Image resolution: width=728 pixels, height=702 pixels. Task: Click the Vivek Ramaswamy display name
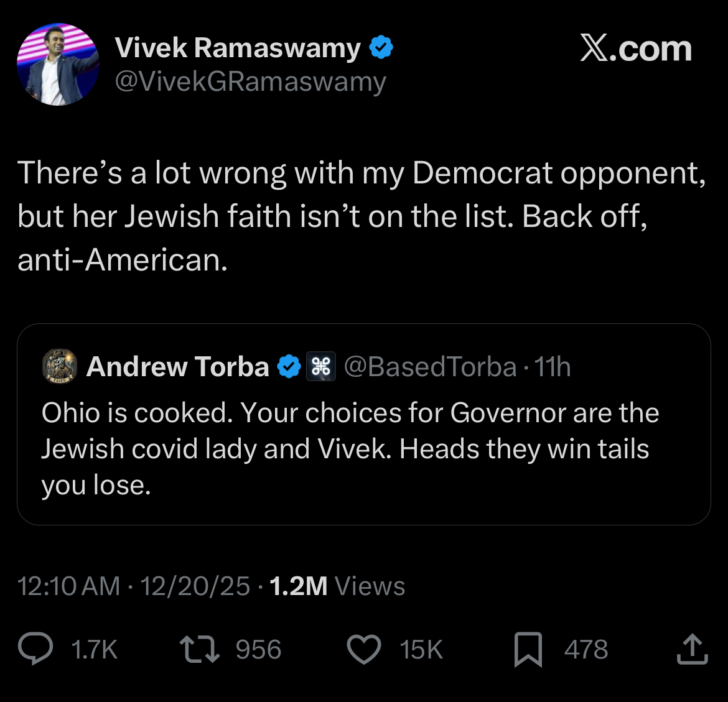(238, 48)
